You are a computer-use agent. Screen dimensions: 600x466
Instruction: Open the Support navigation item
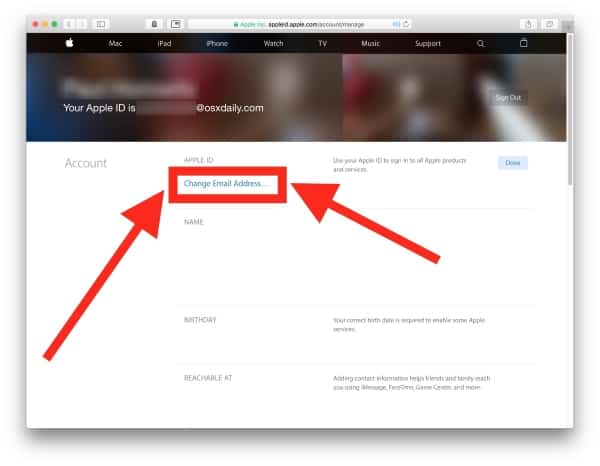coord(427,44)
